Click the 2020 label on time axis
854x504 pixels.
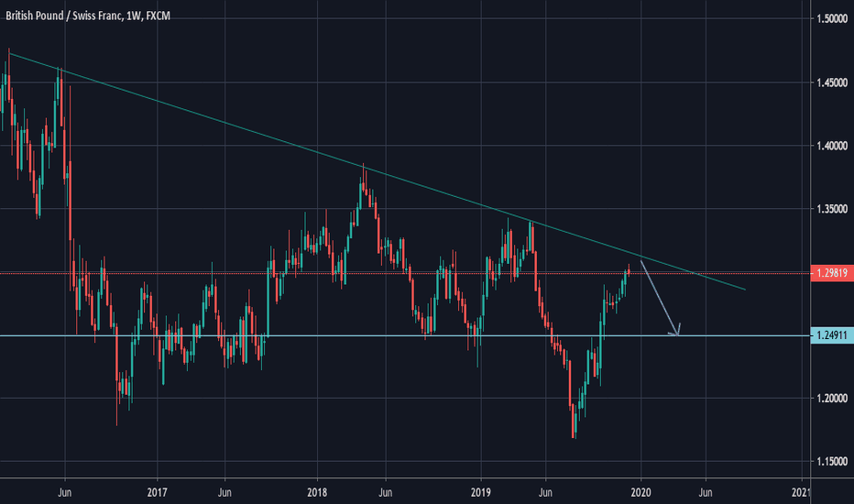tap(640, 493)
